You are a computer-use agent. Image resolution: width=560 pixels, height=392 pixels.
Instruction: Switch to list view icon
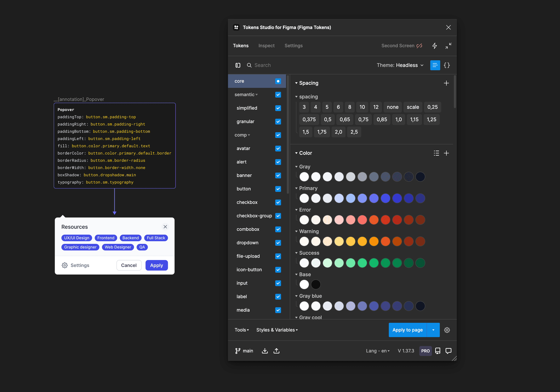click(x=435, y=65)
